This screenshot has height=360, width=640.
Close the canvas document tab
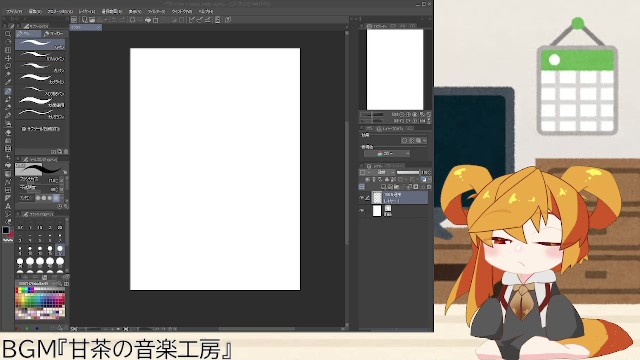tap(98, 27)
